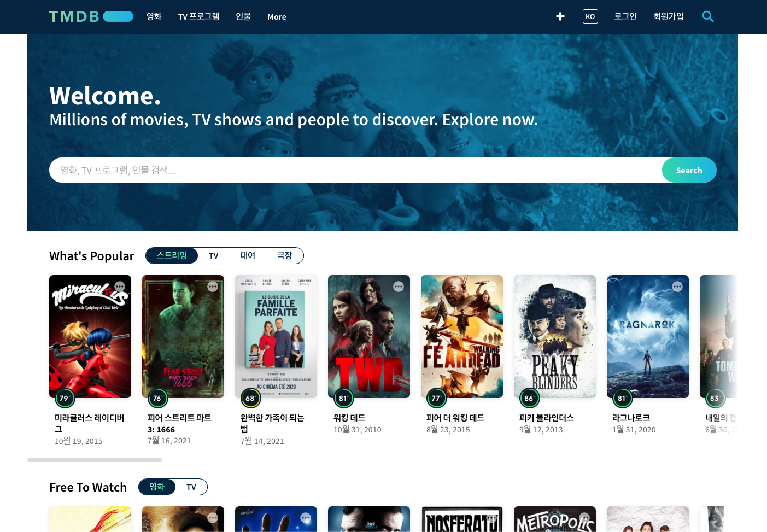Click the 86 score badge on 피키 블라인더스
Viewport: 767px width, 532px height.
[x=530, y=398]
